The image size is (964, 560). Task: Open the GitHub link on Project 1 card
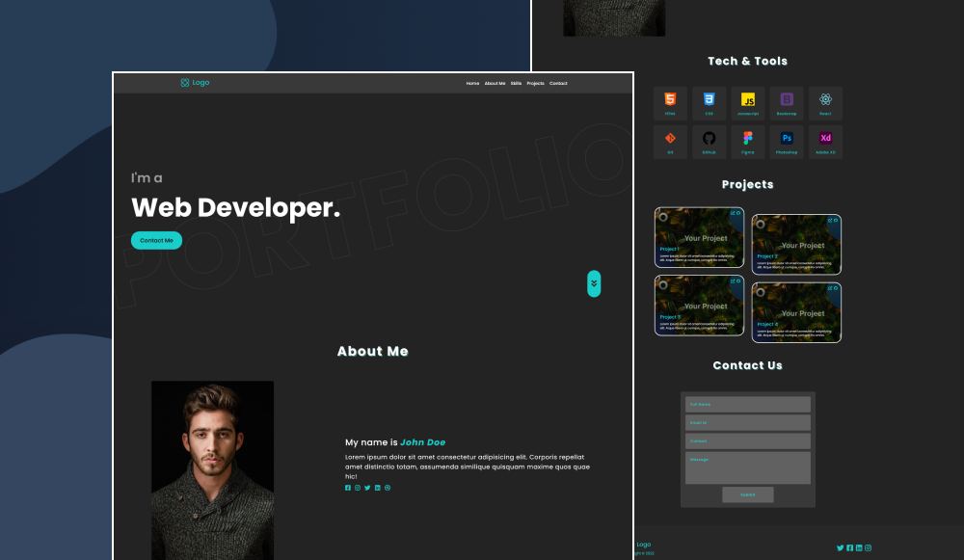tap(738, 212)
